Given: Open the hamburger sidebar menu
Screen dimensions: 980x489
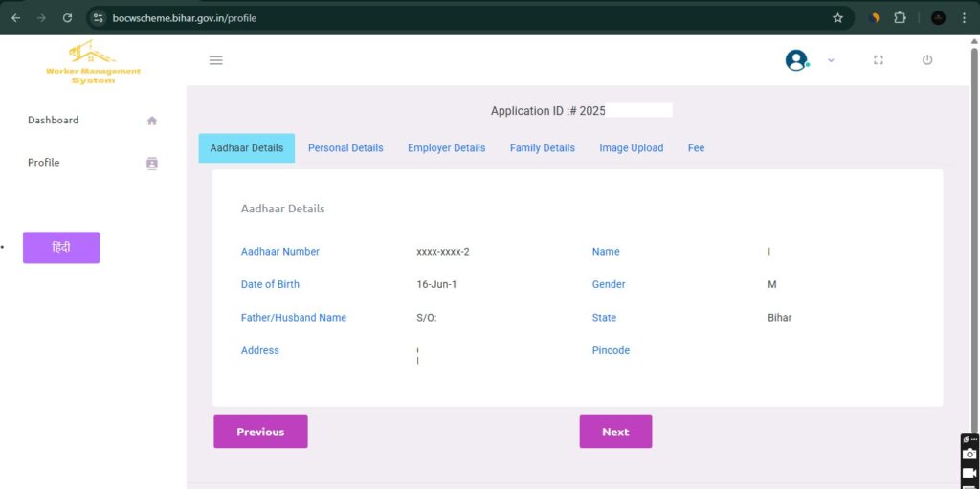Looking at the screenshot, I should pos(215,60).
